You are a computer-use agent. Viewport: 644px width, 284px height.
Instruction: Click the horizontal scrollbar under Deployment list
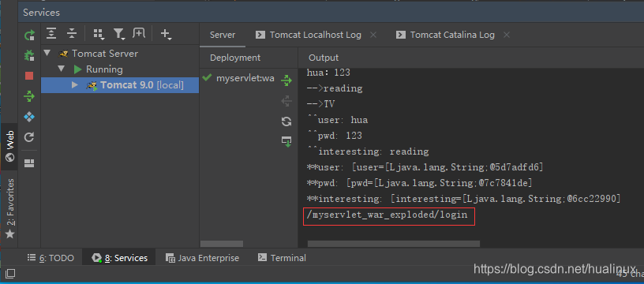point(221,244)
